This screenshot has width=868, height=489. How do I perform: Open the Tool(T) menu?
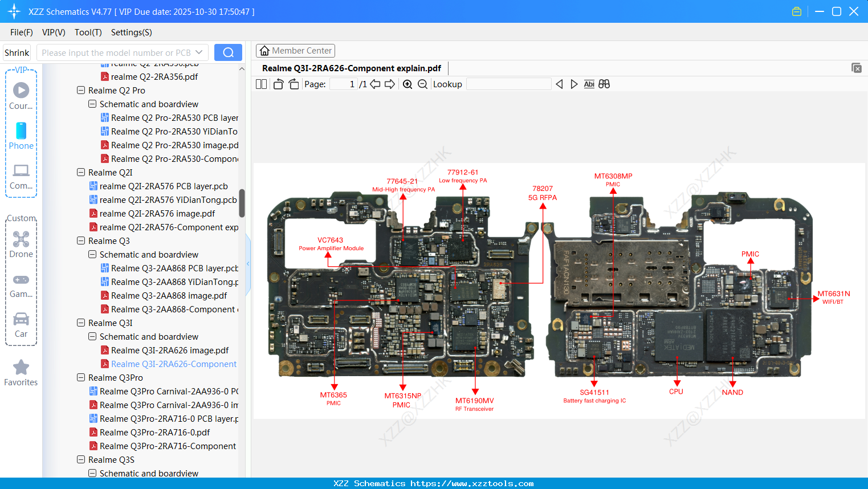88,32
